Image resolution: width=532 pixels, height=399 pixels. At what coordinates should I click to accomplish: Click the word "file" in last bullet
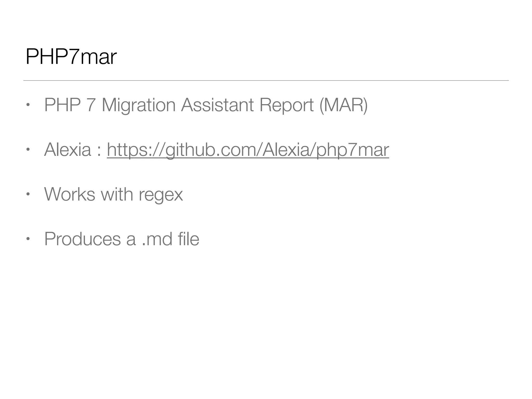click(x=189, y=239)
